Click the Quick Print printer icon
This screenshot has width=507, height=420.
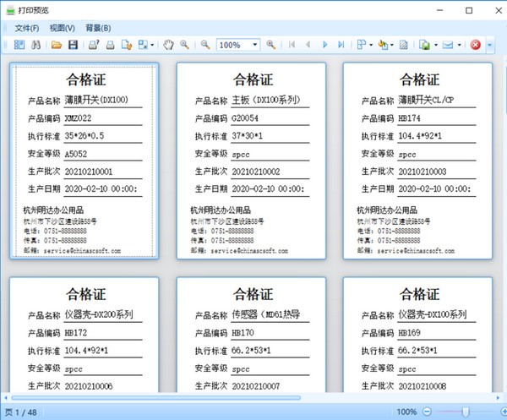coord(110,45)
